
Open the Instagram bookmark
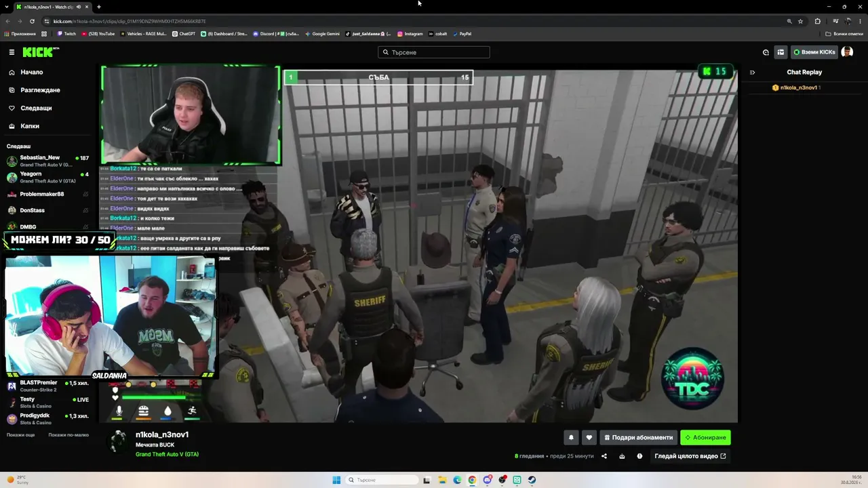(x=410, y=34)
